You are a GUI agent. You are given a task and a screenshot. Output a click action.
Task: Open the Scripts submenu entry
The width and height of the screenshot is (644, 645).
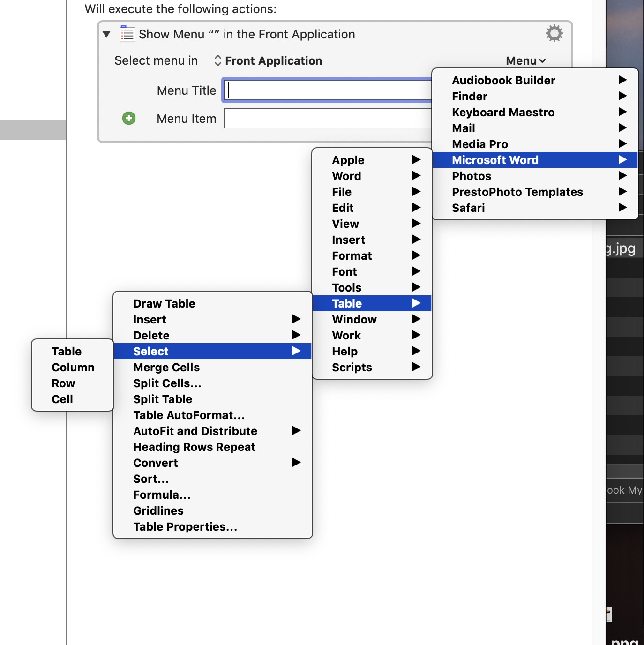(x=372, y=367)
